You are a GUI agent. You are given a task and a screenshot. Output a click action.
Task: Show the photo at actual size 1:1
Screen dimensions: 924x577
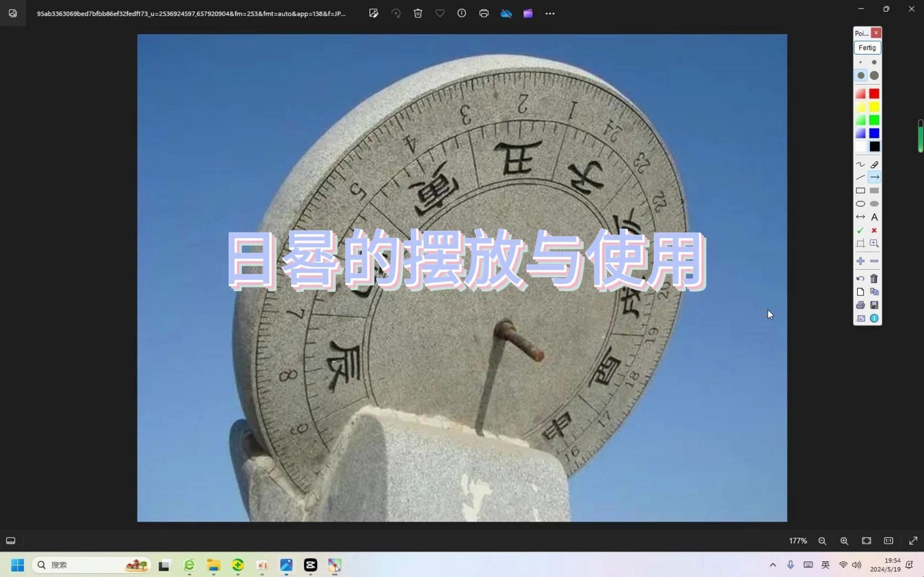pyautogui.click(x=888, y=541)
